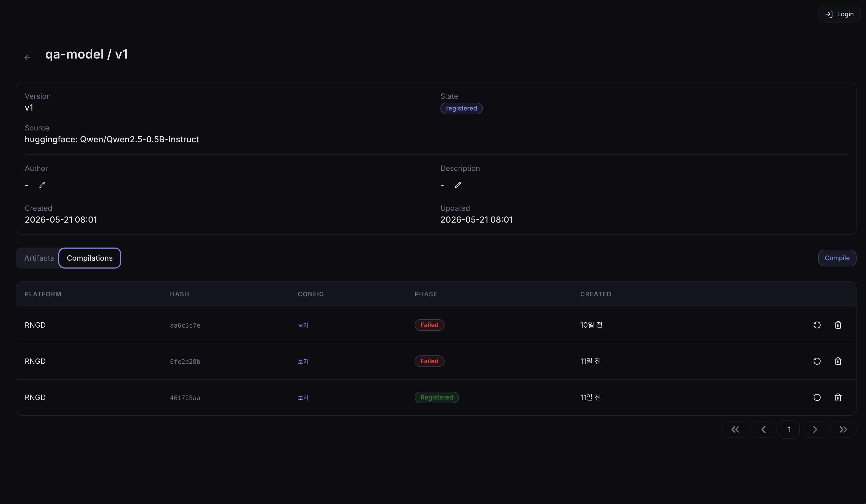
Task: Delete the aa6c3c7e compilation
Action: [x=838, y=325]
